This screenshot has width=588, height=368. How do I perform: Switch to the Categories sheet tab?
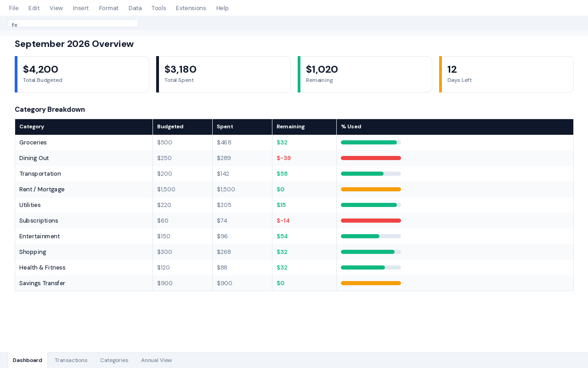tap(114, 360)
